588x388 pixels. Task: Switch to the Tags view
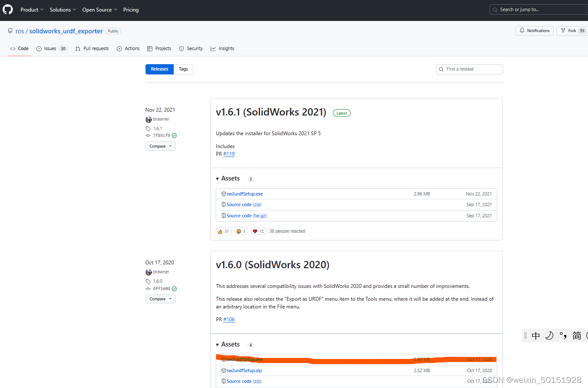pos(184,69)
